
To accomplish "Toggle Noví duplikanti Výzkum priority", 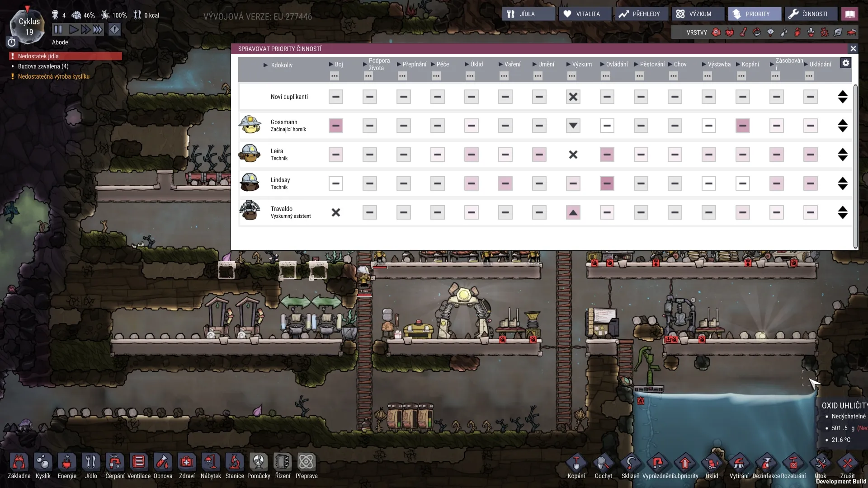I will [x=573, y=97].
